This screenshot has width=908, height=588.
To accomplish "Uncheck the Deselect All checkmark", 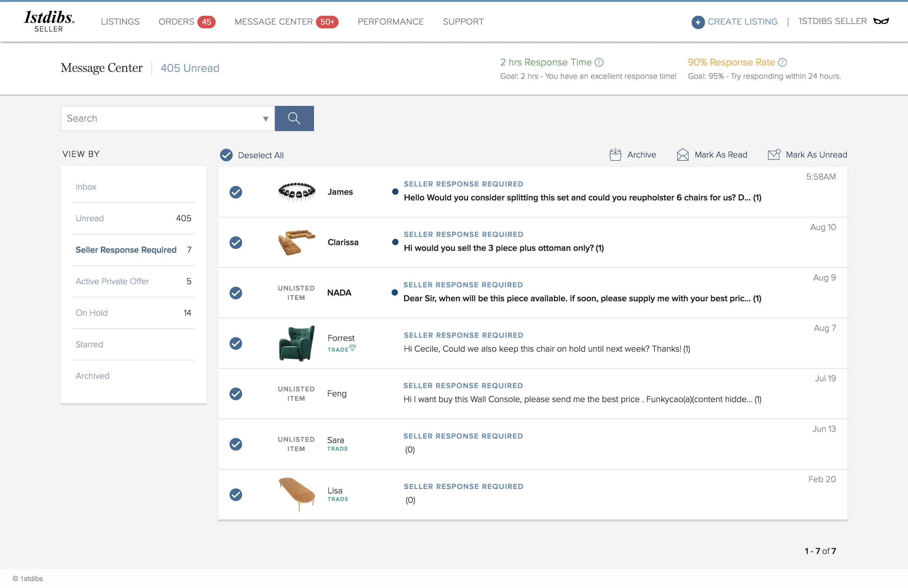I will [226, 155].
